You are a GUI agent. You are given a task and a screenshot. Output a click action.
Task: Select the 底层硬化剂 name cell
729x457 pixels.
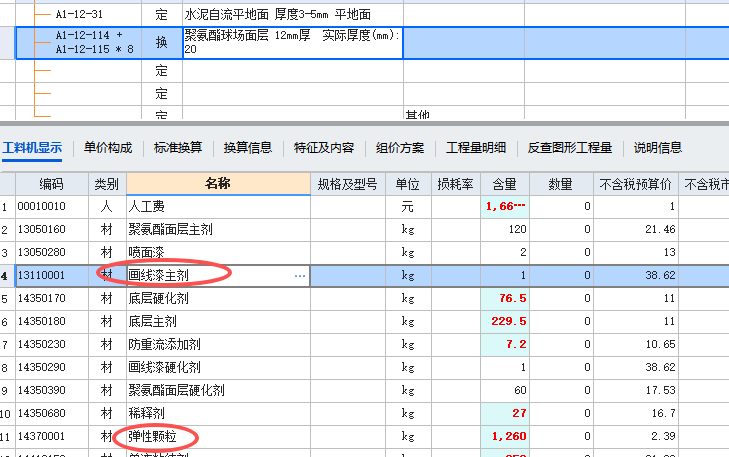(x=218, y=298)
